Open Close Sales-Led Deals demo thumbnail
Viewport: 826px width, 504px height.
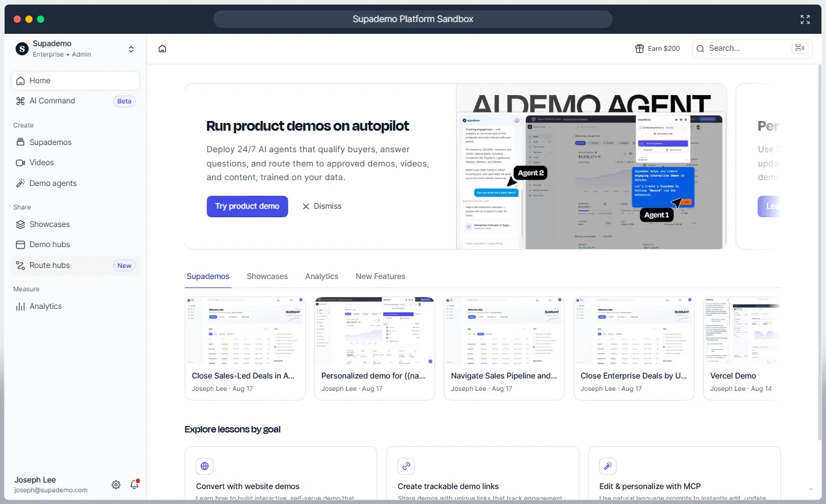[245, 332]
